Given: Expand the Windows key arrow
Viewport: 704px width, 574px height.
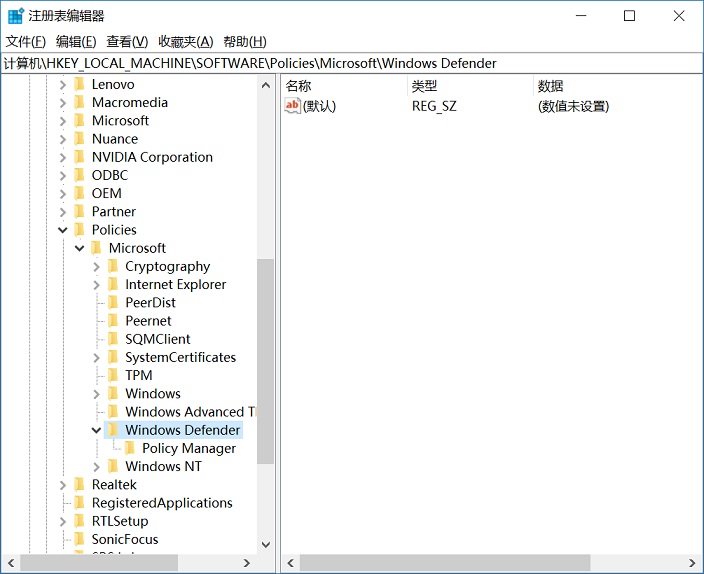Looking at the screenshot, I should tap(96, 394).
